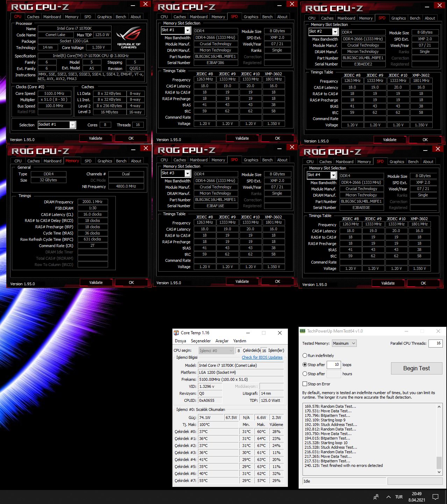Open About tab in Slot #2 window
Viewport: 447px width, 504px height.
(430, 18)
